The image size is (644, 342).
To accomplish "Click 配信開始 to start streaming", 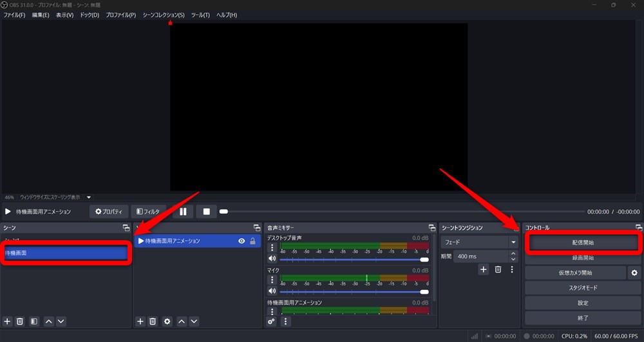I will click(x=583, y=242).
